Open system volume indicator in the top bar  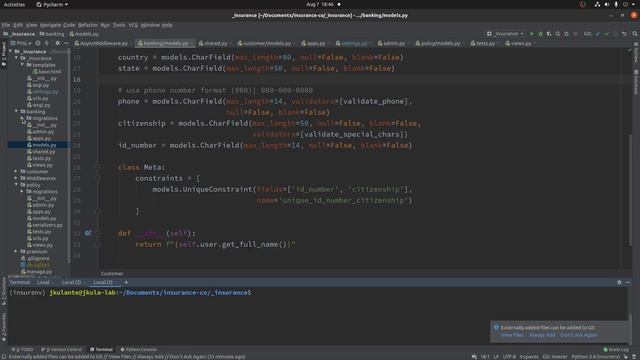(607, 4)
